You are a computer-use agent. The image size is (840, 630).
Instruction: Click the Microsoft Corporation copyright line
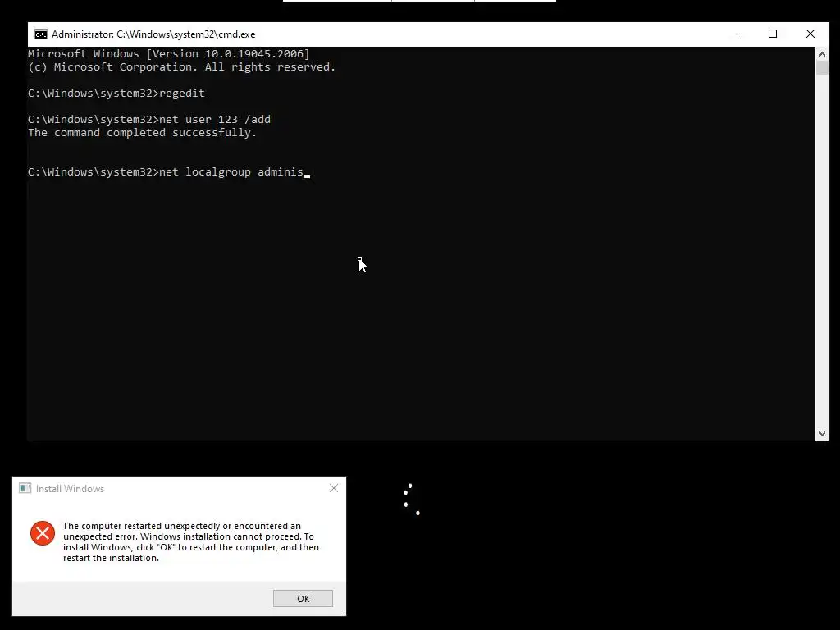pyautogui.click(x=181, y=67)
